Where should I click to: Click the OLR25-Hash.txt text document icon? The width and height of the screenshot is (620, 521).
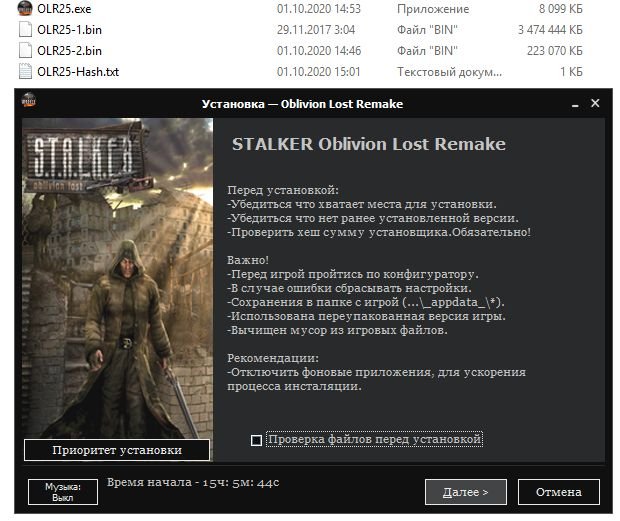[25, 71]
